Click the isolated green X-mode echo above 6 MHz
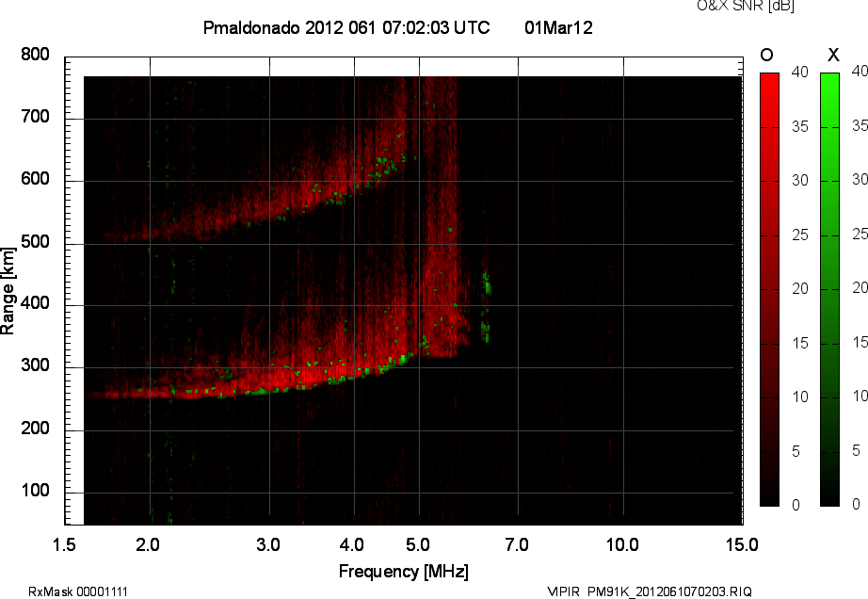Image resolution: width=868 pixels, height=599 pixels. 486,307
